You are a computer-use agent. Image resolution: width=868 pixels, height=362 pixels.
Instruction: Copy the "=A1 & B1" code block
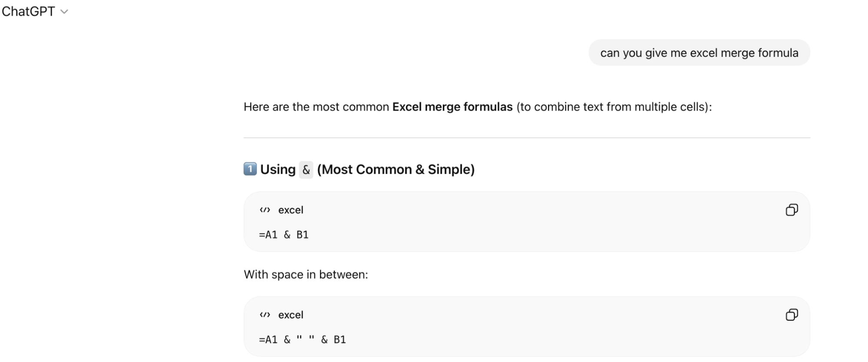[792, 210]
